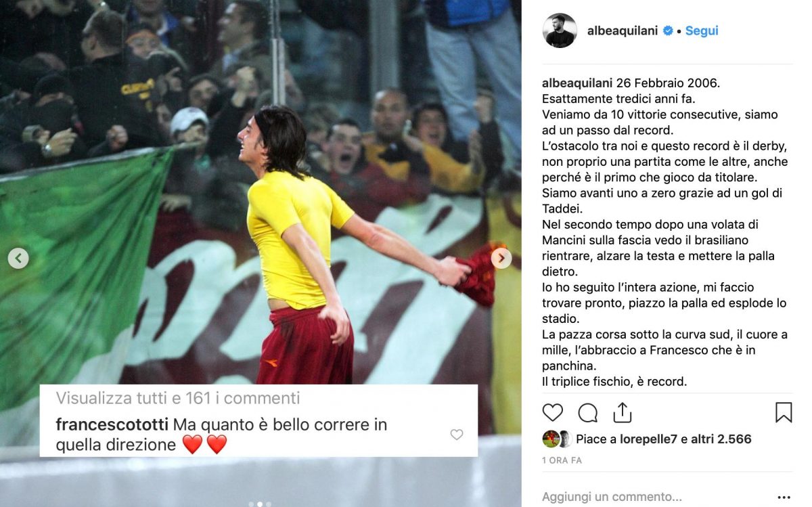This screenshot has width=812, height=507.
Task: Like the post with the heart icon
Action: (553, 412)
